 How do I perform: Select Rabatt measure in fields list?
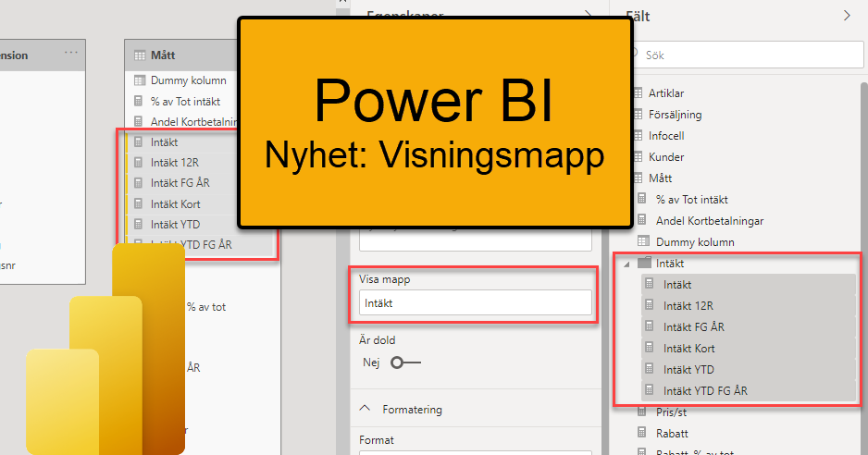pyautogui.click(x=675, y=434)
